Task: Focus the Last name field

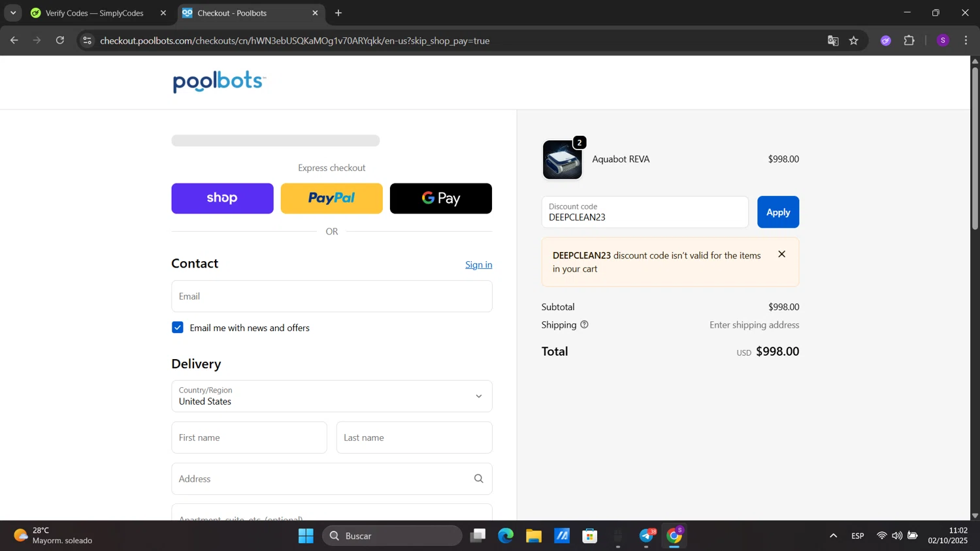Action: (x=414, y=437)
